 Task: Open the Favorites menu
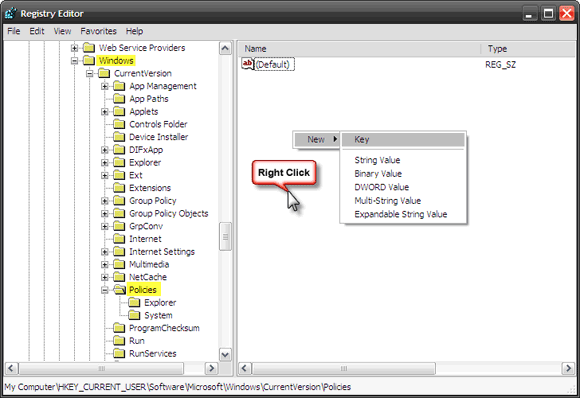pos(98,31)
